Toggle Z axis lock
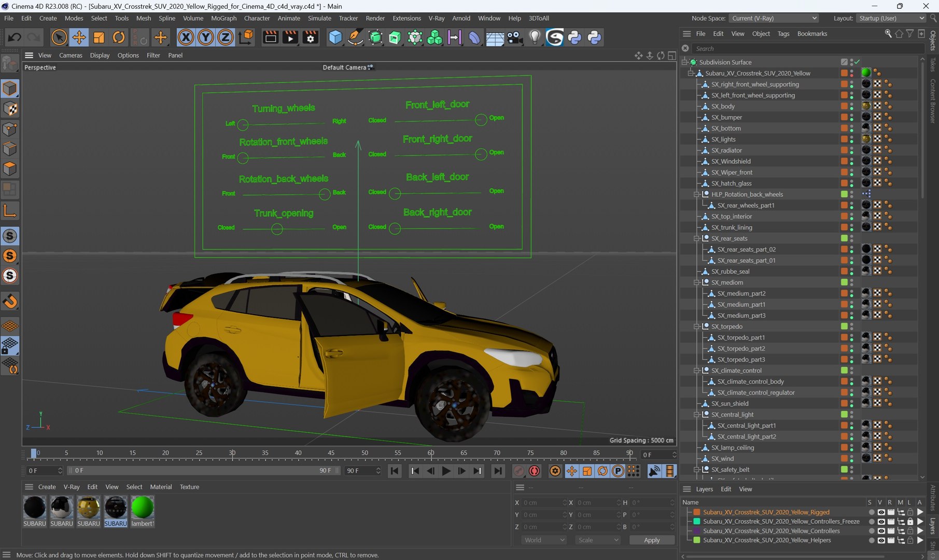This screenshot has height=560, width=939. click(x=225, y=37)
